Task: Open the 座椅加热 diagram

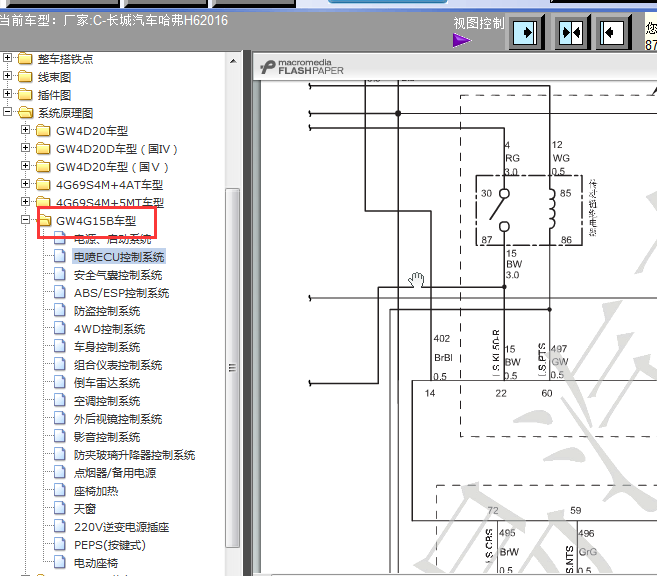Action: click(96, 491)
